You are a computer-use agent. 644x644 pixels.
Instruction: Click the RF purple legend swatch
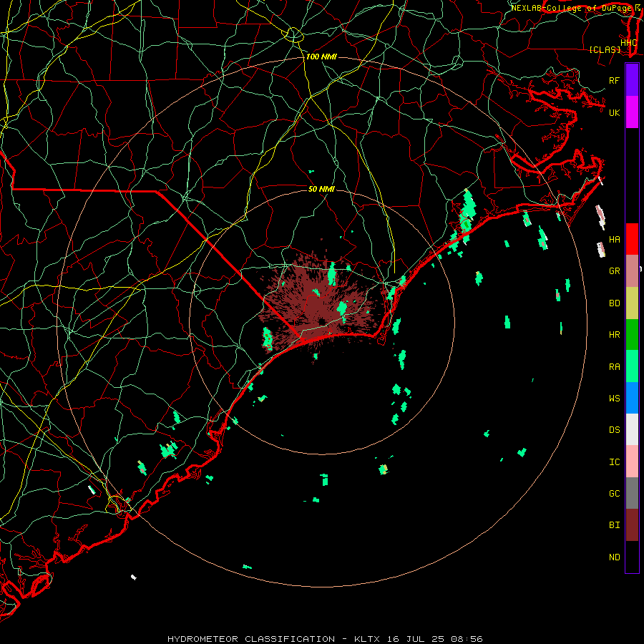632,80
